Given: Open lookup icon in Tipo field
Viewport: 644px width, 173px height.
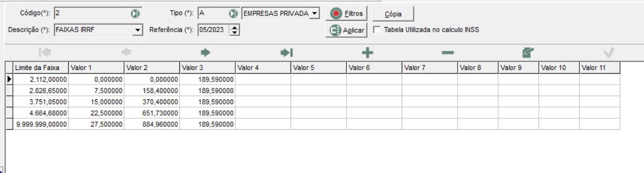Looking at the screenshot, I should tap(234, 14).
